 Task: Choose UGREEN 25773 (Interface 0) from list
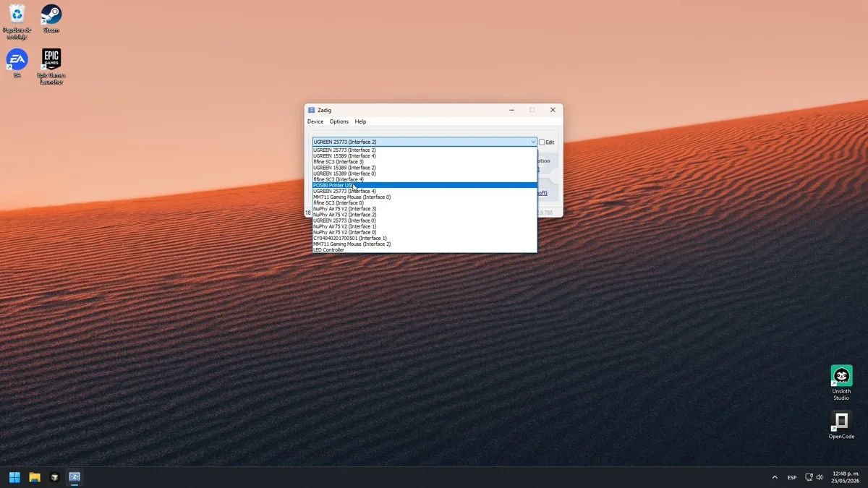425,221
